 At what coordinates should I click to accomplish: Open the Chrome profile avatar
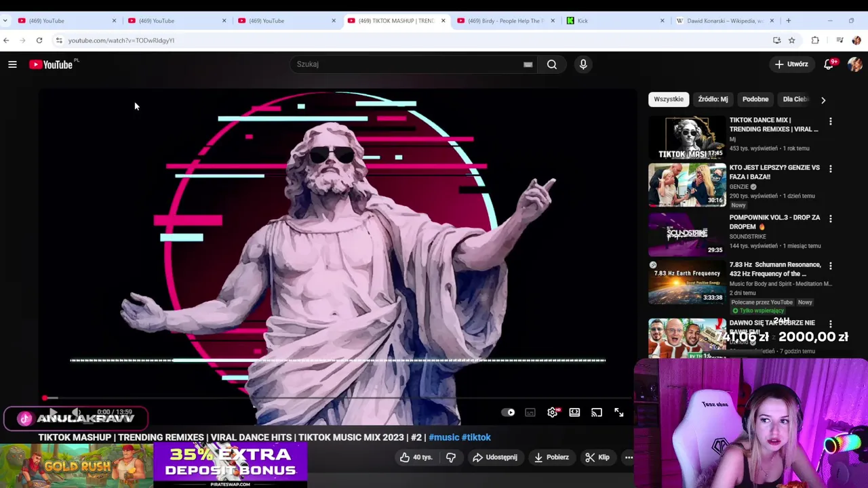point(856,41)
